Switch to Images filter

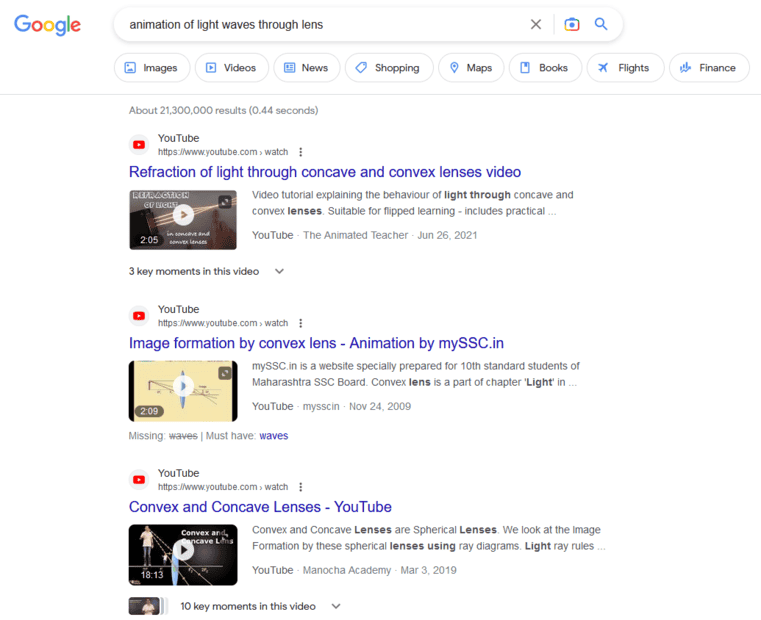[x=150, y=68]
